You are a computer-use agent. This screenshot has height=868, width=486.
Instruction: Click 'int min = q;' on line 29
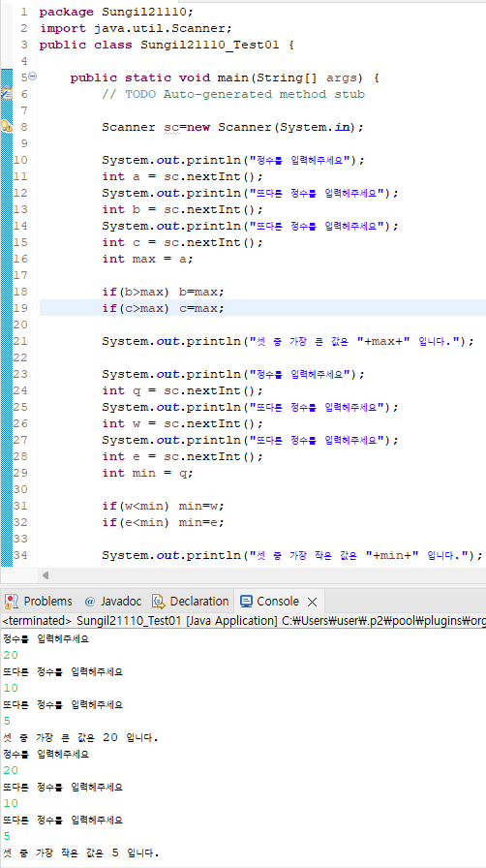pyautogui.click(x=148, y=474)
